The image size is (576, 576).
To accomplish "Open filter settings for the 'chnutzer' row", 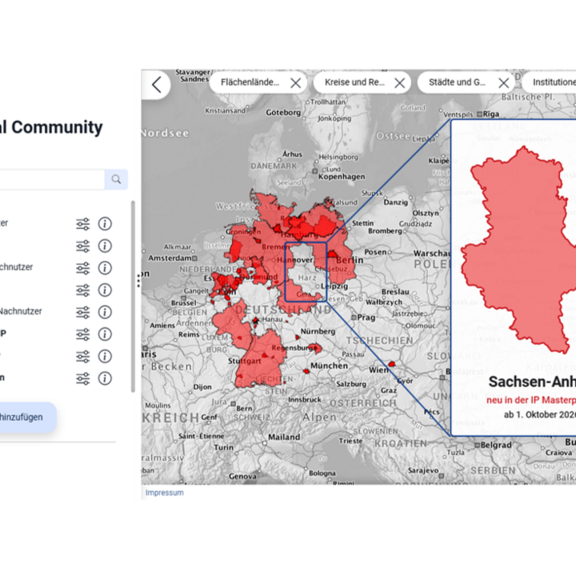I will [x=83, y=268].
